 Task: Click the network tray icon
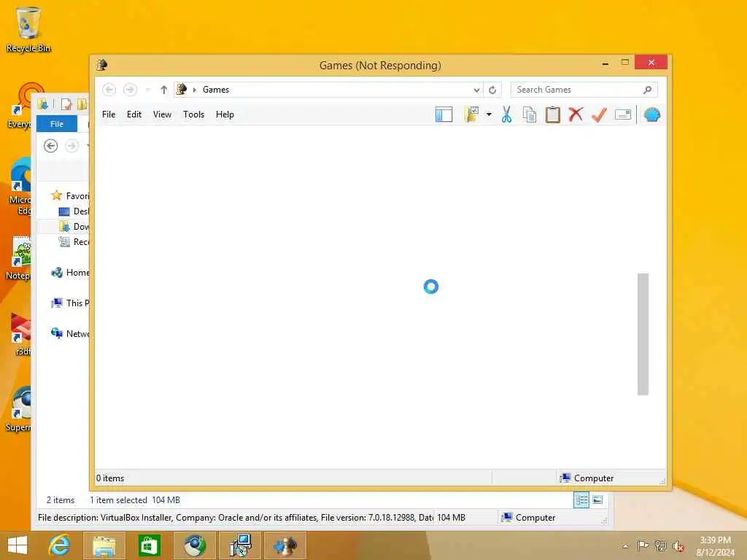point(660,545)
